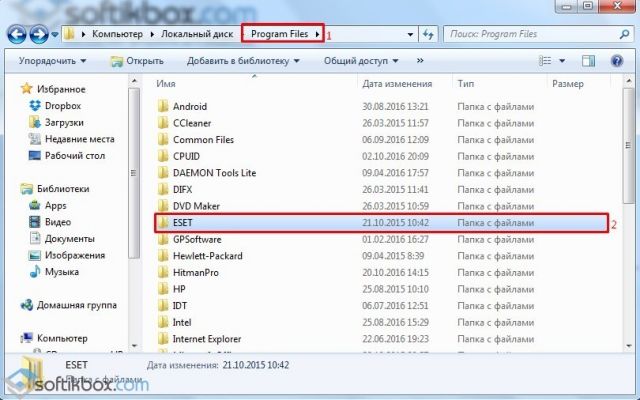The image size is (640, 400).
Task: Click Локальный диск in the breadcrumb
Action: click(197, 34)
